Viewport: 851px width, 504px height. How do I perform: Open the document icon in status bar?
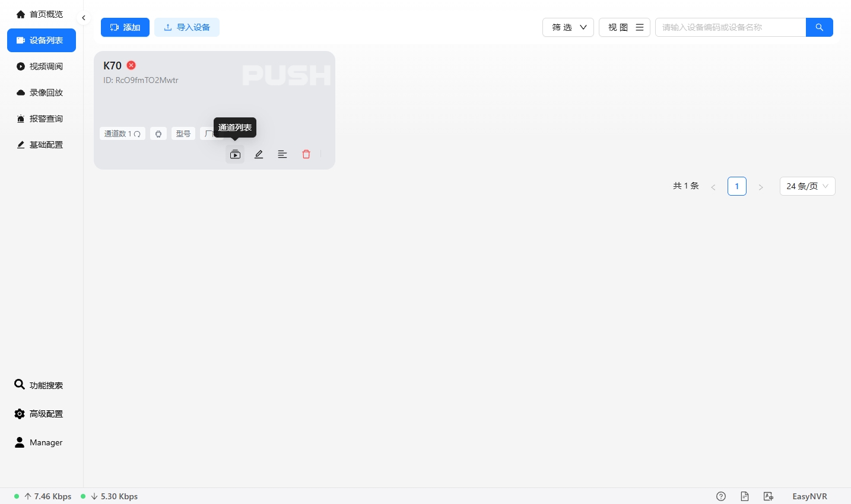point(745,496)
